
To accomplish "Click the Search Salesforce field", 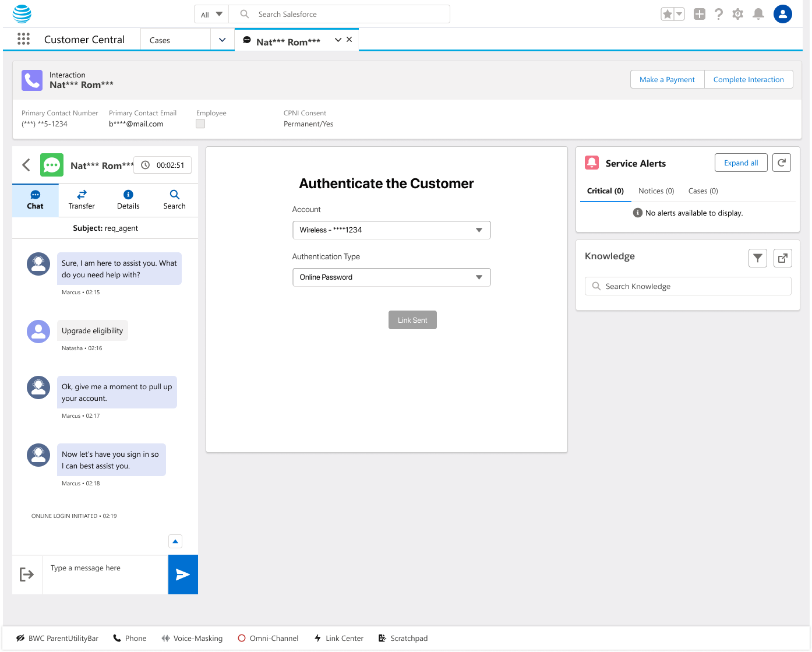I will pyautogui.click(x=340, y=14).
